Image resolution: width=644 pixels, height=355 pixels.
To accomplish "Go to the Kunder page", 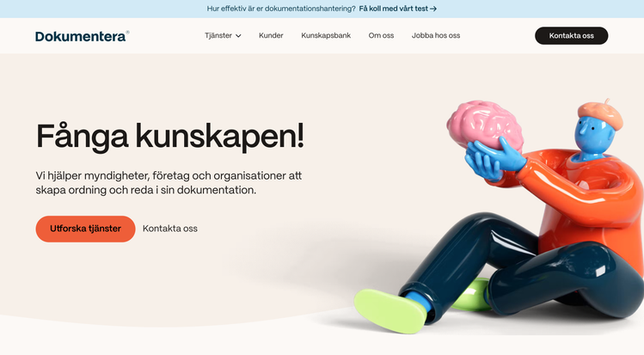I will tap(271, 36).
